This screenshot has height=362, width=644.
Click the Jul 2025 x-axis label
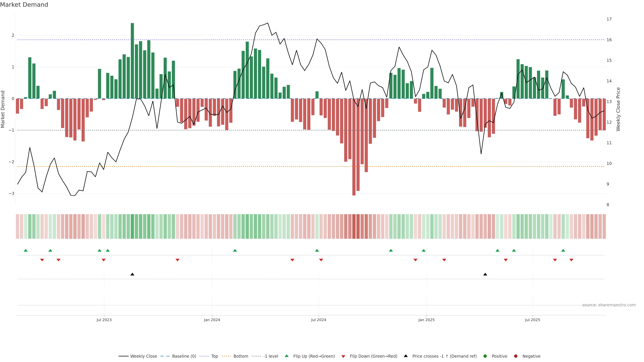[x=532, y=320]
